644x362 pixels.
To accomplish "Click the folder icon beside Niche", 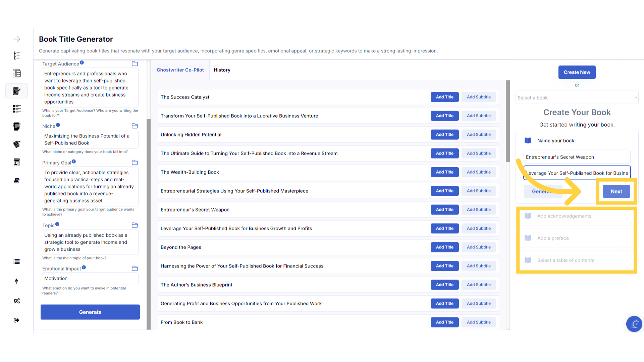I will 135,126.
